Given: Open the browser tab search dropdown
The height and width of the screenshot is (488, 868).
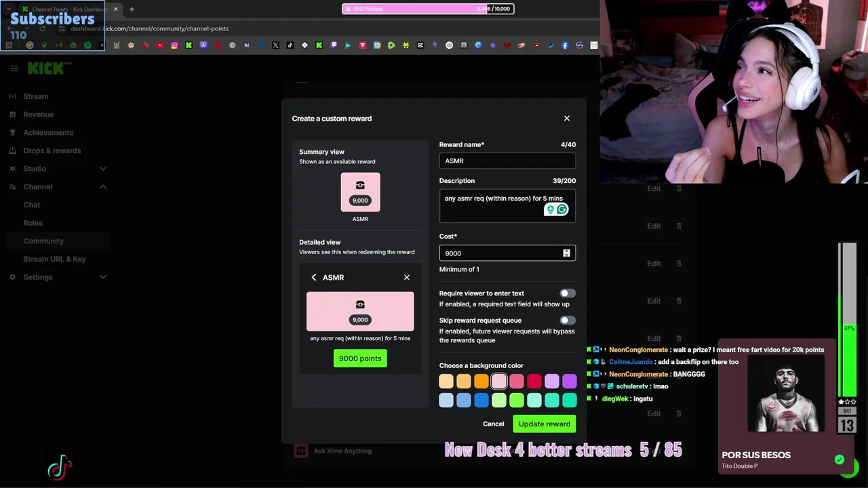Looking at the screenshot, I should (9, 9).
